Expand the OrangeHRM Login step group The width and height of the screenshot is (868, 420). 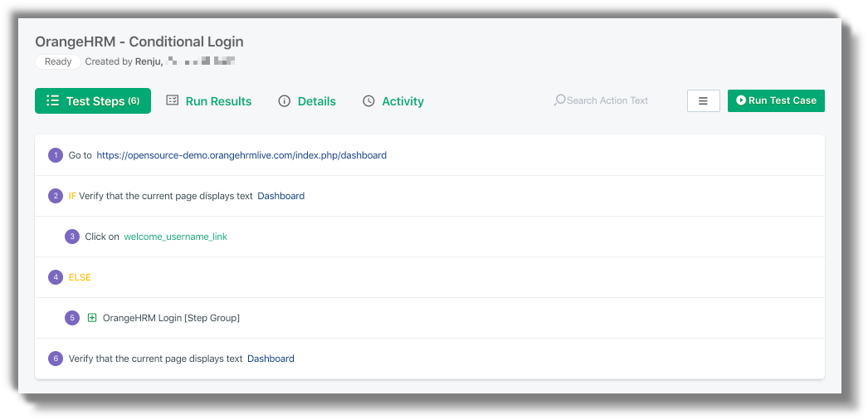pyautogui.click(x=92, y=318)
